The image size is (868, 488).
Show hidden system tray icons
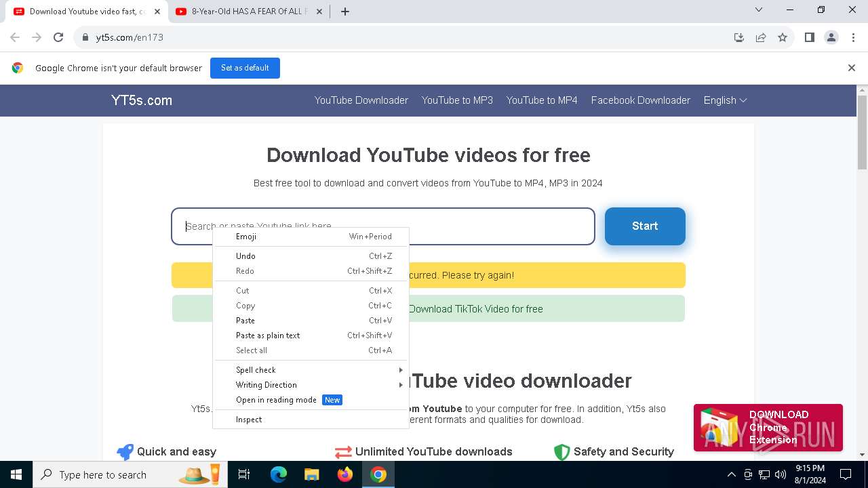click(731, 474)
